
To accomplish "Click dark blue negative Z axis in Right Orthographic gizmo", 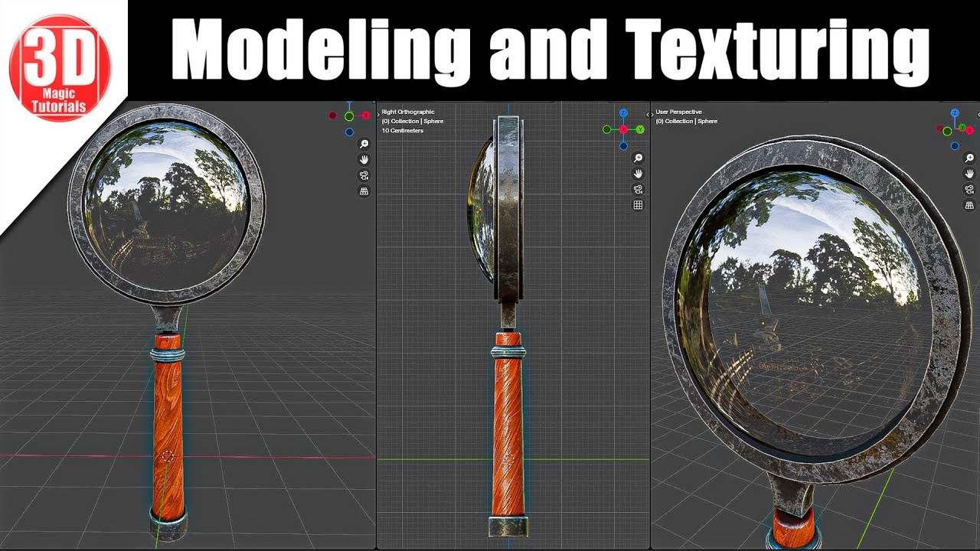I will [624, 145].
